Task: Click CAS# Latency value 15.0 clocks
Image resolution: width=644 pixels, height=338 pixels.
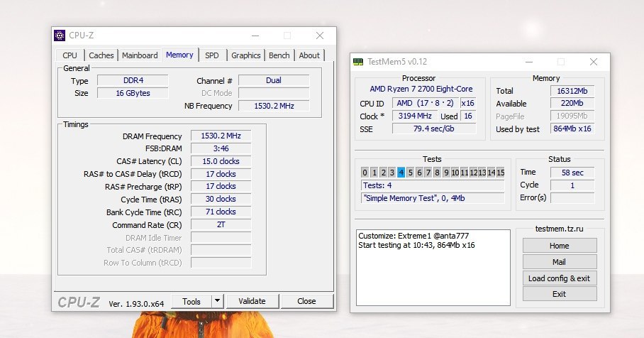Action: (x=221, y=161)
